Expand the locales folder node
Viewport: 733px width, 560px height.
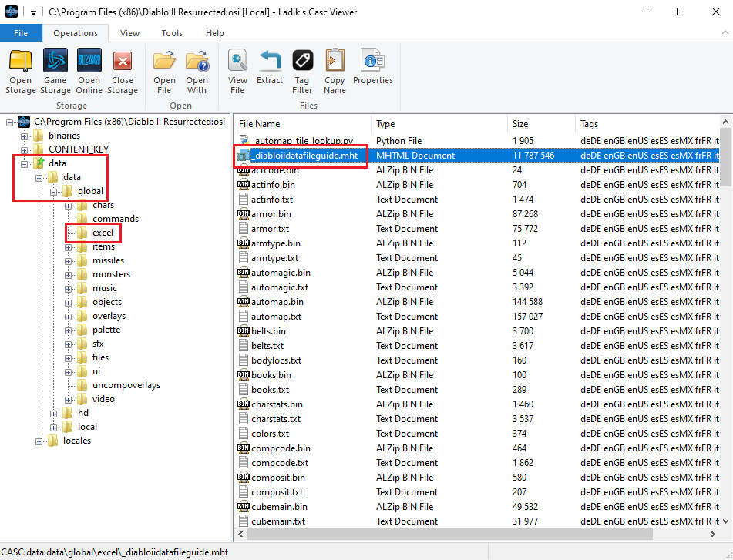click(x=39, y=441)
